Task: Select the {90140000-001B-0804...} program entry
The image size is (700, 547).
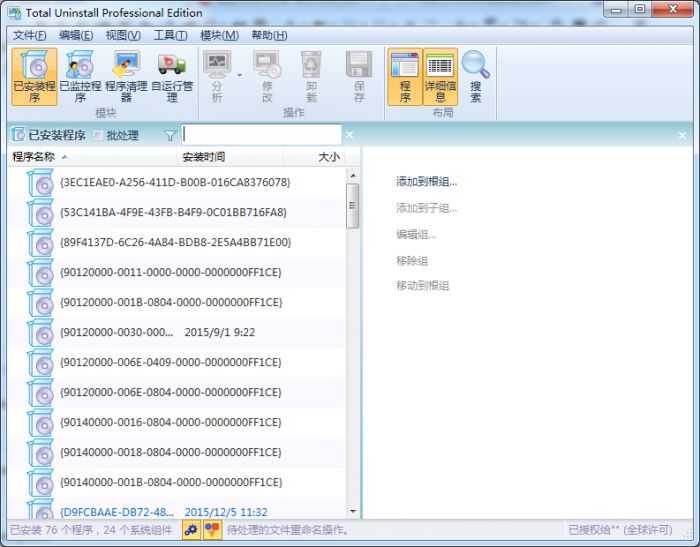Action: (x=177, y=482)
